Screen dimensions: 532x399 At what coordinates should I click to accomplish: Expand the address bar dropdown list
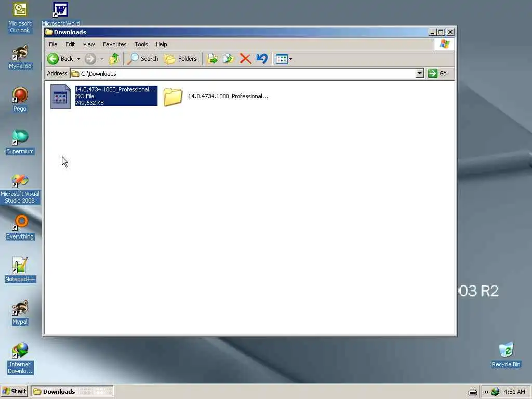pyautogui.click(x=419, y=73)
